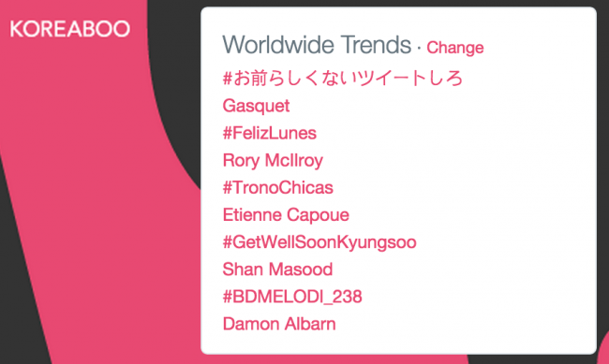This screenshot has width=609, height=364.
Task: Click the #TronoChicas hashtag
Action: [x=277, y=187]
